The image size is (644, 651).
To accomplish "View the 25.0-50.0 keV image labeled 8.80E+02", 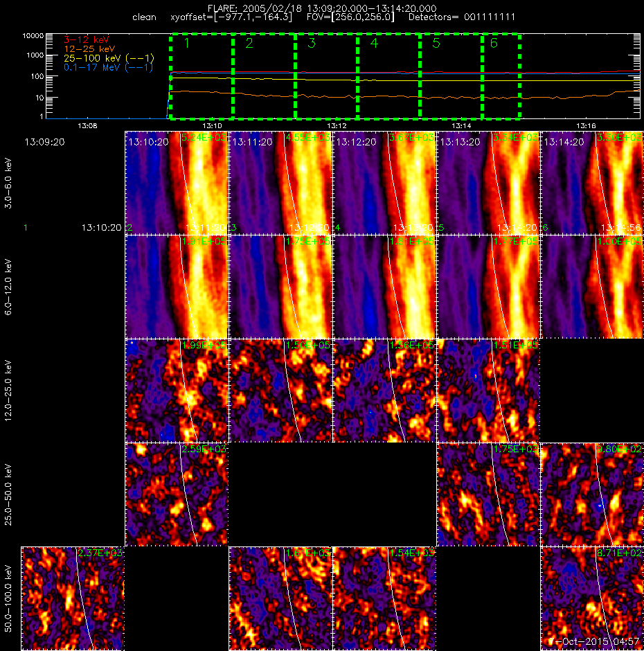I will tap(592, 494).
